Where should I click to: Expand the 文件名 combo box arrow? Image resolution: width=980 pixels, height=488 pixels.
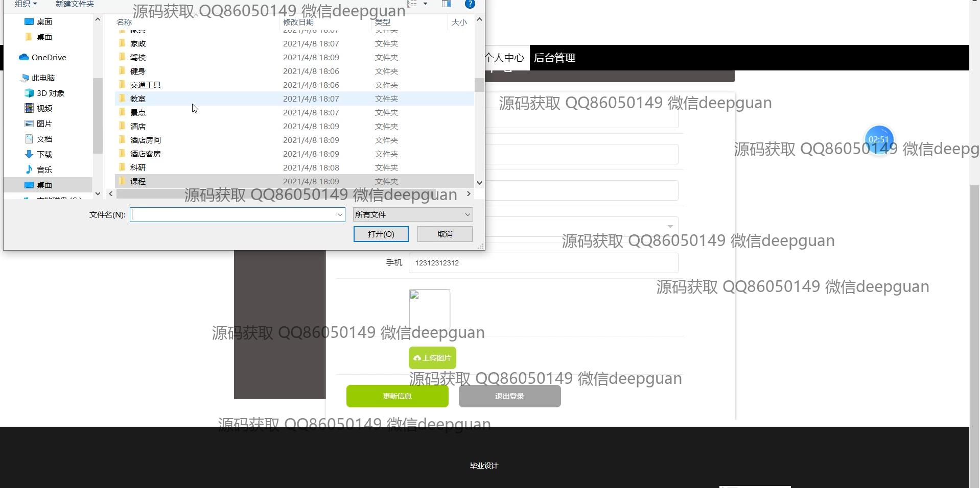[x=340, y=214]
